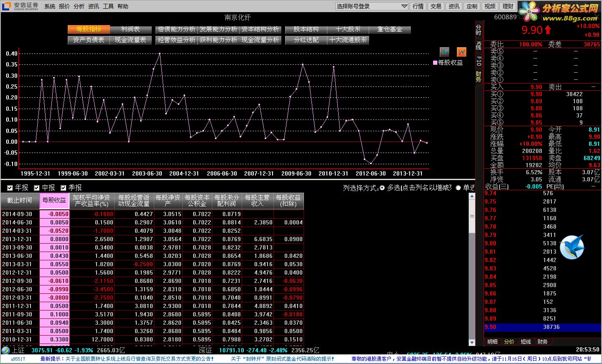The height and width of the screenshot is (364, 602).
Task: Select the 短线 bottom tab
Action: tap(526, 342)
